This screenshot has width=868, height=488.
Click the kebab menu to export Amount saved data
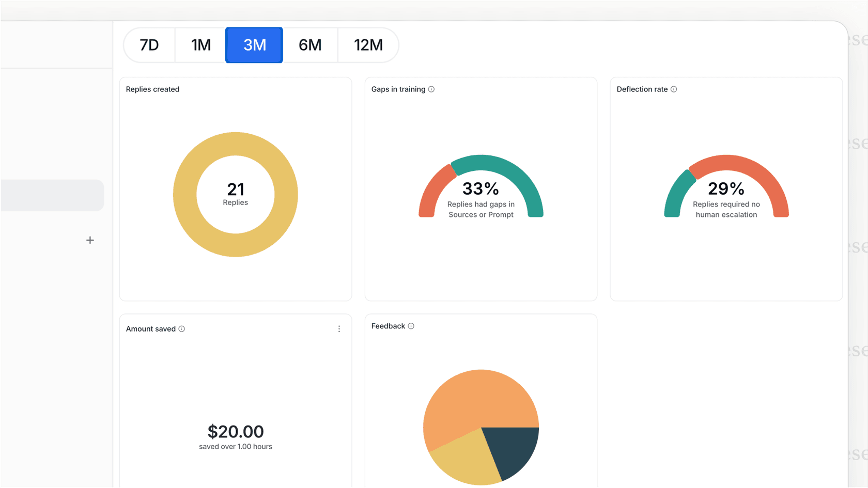[x=339, y=328]
